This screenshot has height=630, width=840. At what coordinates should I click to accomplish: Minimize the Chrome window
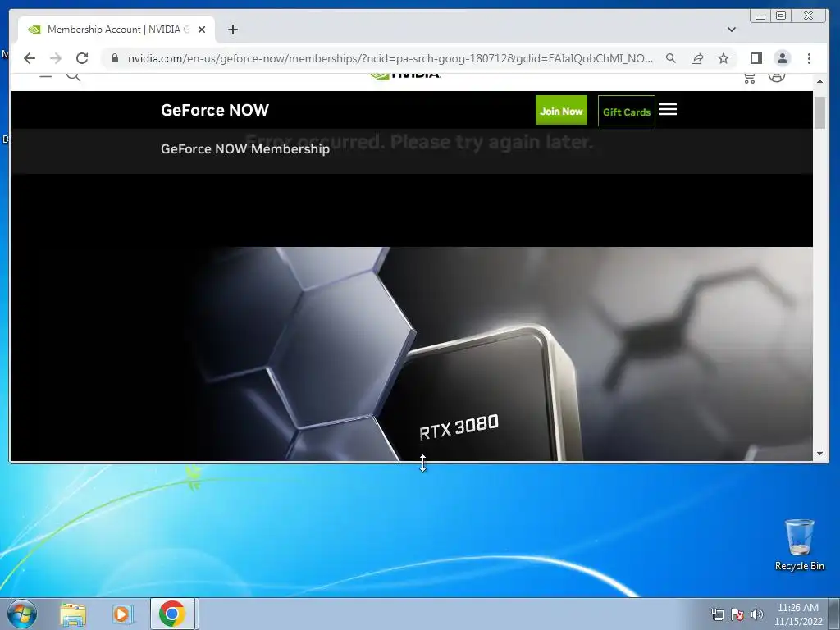(x=760, y=16)
